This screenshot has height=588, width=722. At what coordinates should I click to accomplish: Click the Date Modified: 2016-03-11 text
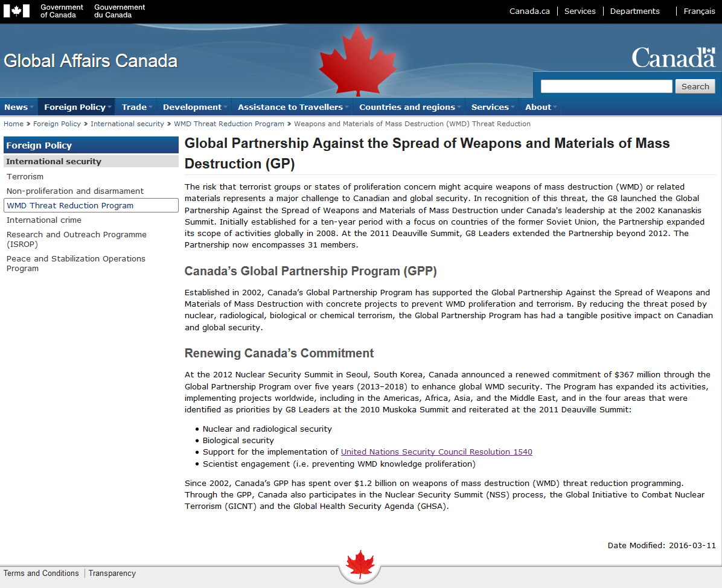tap(662, 545)
